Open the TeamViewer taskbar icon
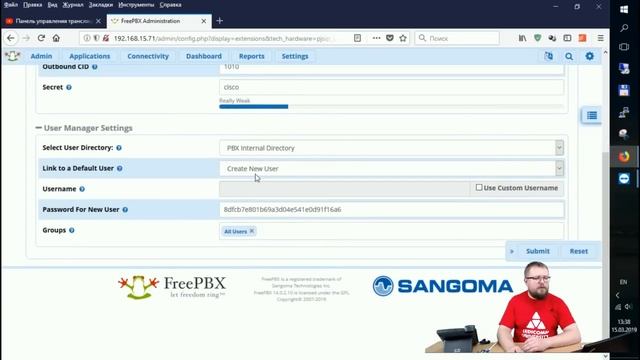The image size is (640, 360). click(624, 178)
